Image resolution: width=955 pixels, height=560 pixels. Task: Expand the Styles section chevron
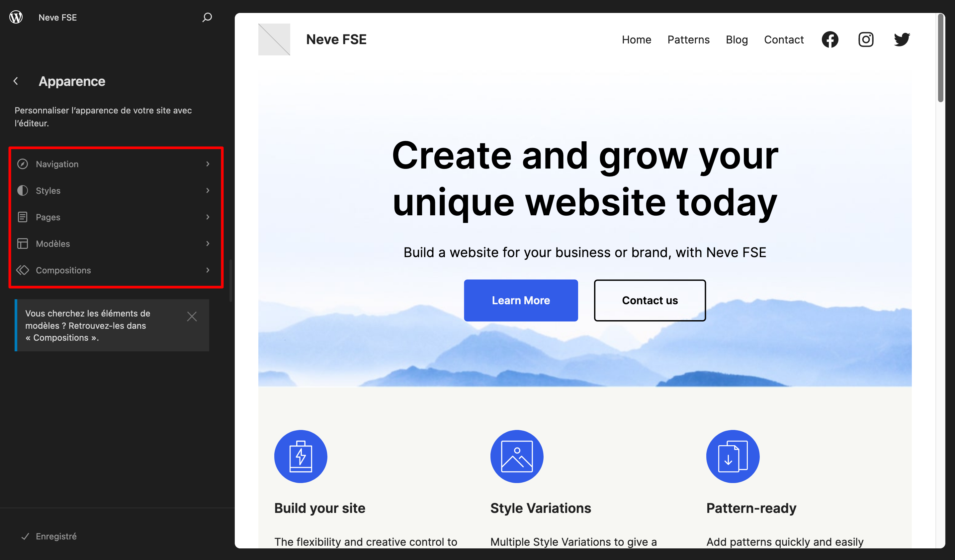208,190
